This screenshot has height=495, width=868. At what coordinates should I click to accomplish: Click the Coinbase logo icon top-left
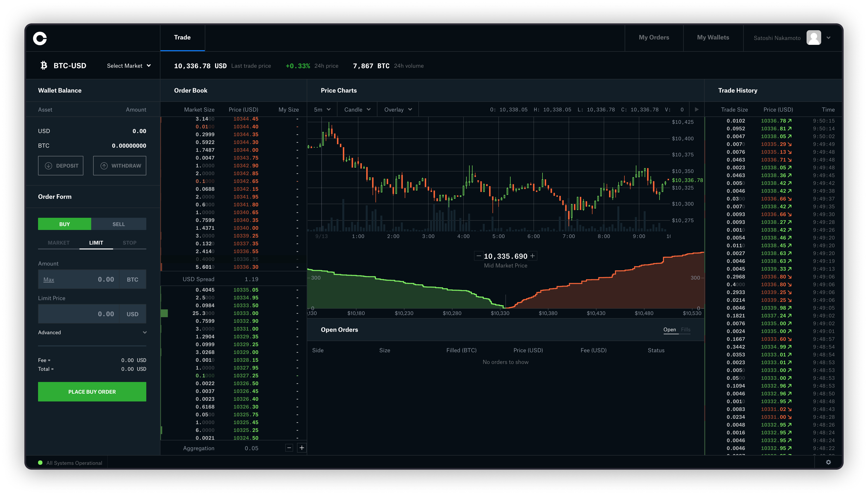click(40, 38)
